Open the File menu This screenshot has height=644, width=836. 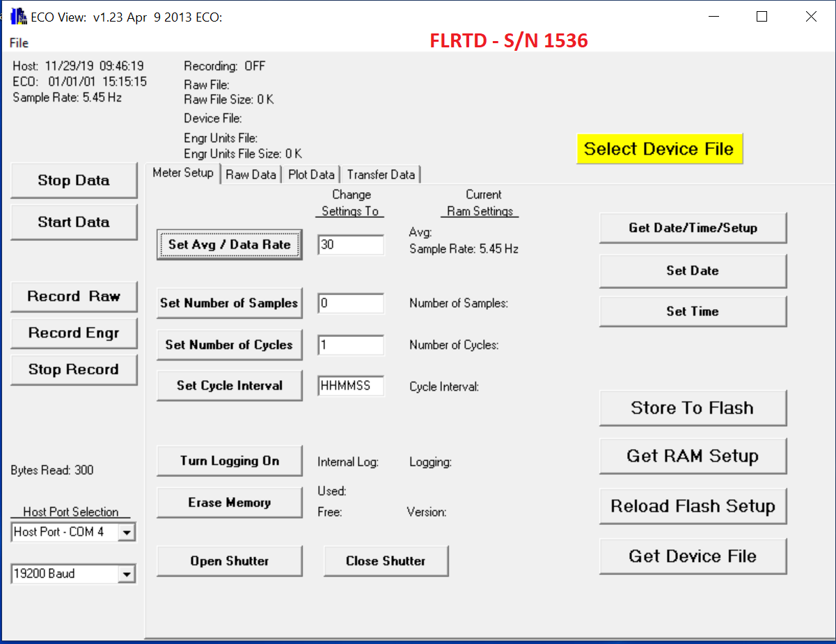[x=19, y=43]
